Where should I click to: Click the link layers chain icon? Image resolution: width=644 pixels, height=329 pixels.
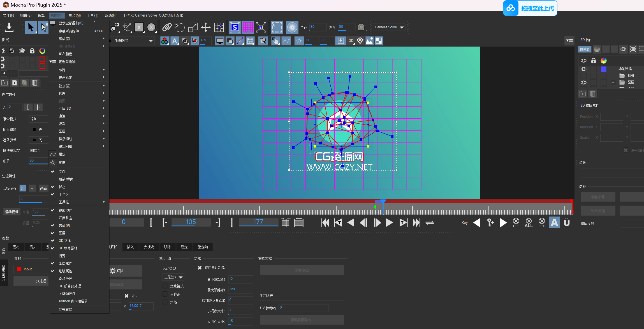167,27
